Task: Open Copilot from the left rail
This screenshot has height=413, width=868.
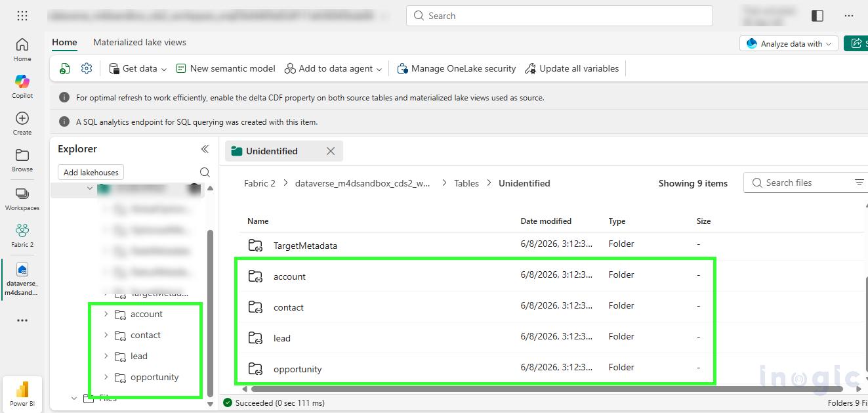Action: pyautogui.click(x=22, y=86)
